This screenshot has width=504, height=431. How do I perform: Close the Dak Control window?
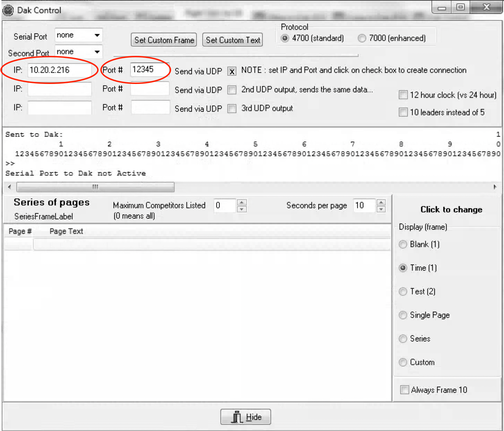[x=486, y=7]
